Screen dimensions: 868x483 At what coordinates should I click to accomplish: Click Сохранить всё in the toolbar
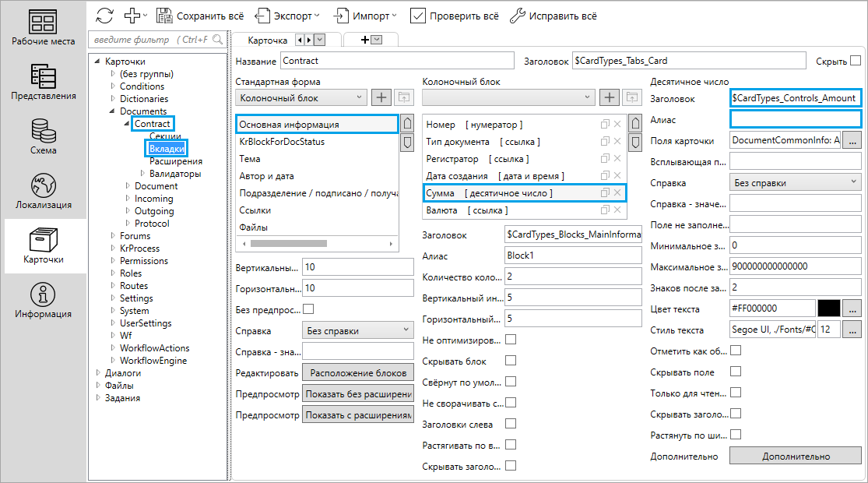200,15
